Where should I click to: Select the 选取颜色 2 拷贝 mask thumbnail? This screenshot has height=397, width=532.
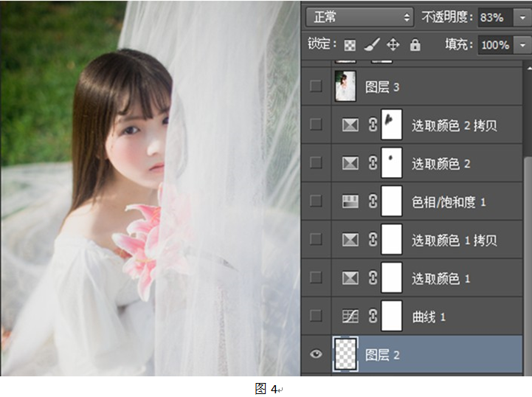pyautogui.click(x=392, y=124)
